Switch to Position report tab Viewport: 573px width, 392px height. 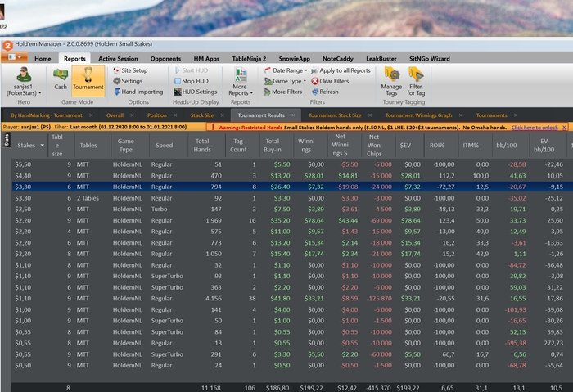click(x=157, y=115)
